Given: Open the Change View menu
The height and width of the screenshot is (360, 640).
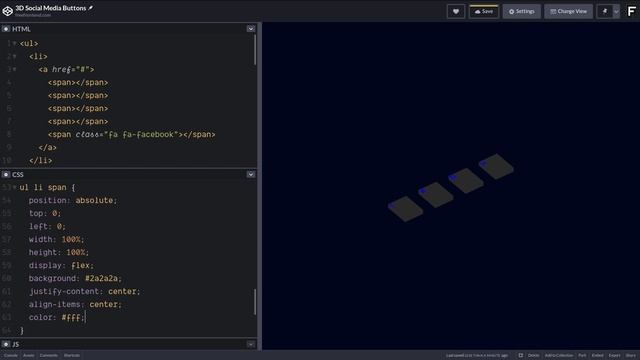Looking at the screenshot, I should 568,11.
